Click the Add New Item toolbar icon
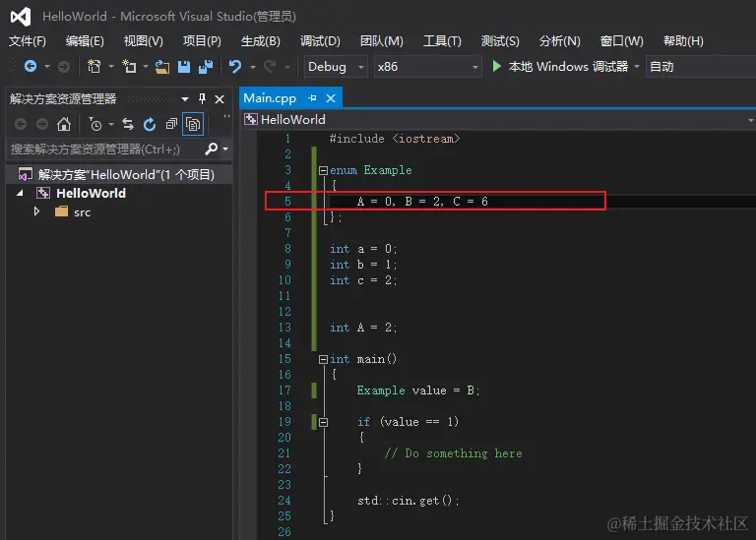The width and height of the screenshot is (756, 540). coord(129,66)
